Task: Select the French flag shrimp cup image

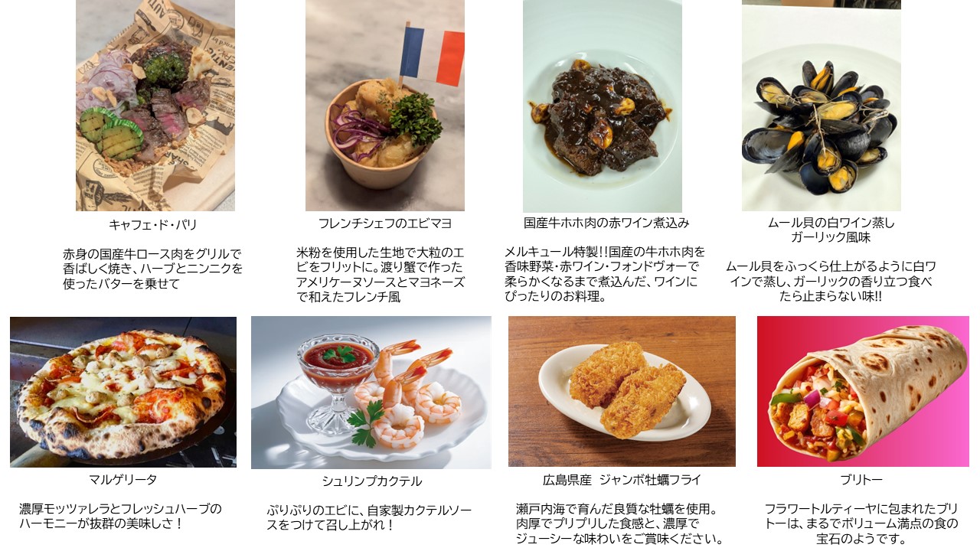Action: click(385, 106)
